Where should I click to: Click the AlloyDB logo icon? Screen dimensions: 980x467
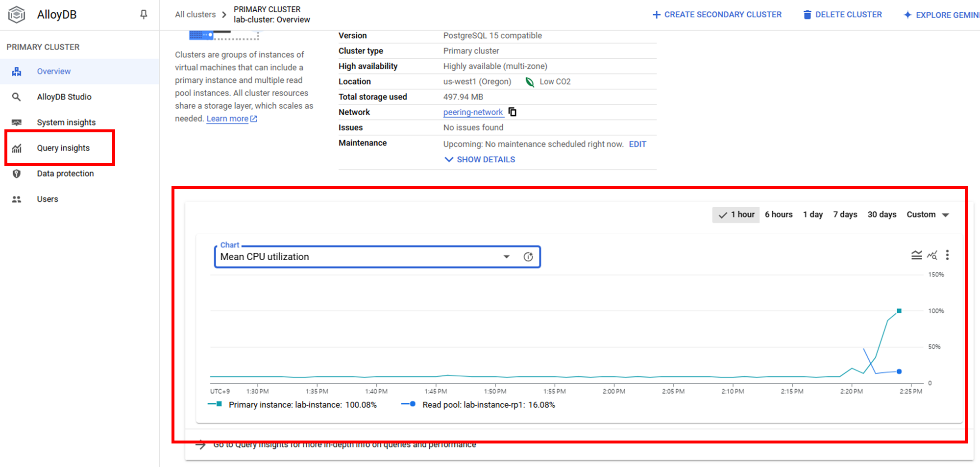(17, 15)
